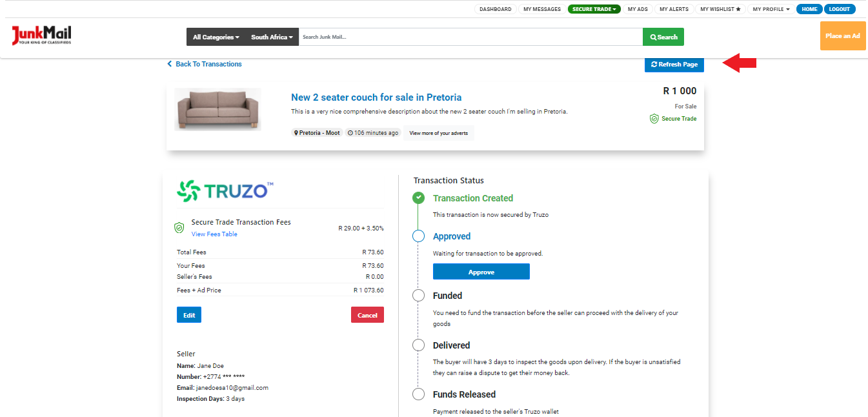Click the magnifier icon in the Search button
This screenshot has height=417, width=868.
click(654, 37)
